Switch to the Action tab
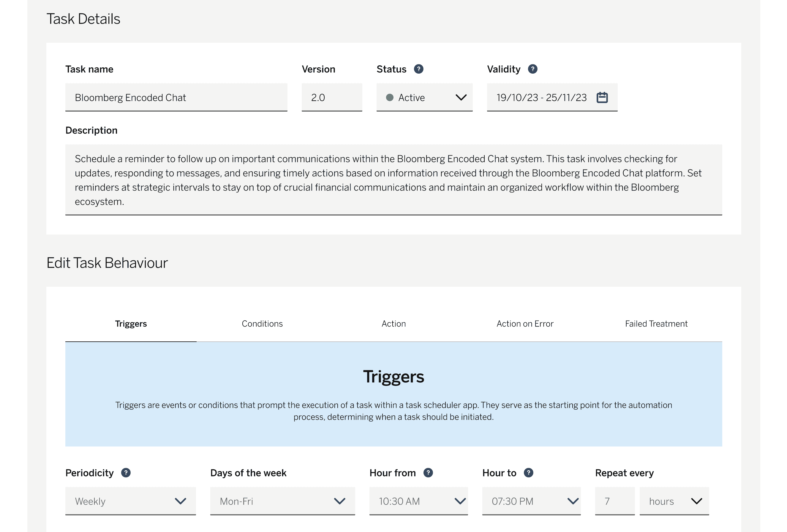 394,324
